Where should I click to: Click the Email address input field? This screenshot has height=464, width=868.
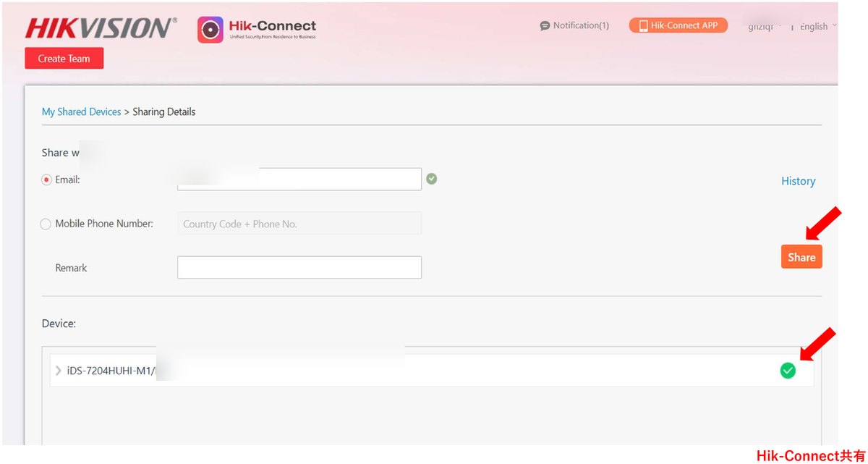[299, 180]
